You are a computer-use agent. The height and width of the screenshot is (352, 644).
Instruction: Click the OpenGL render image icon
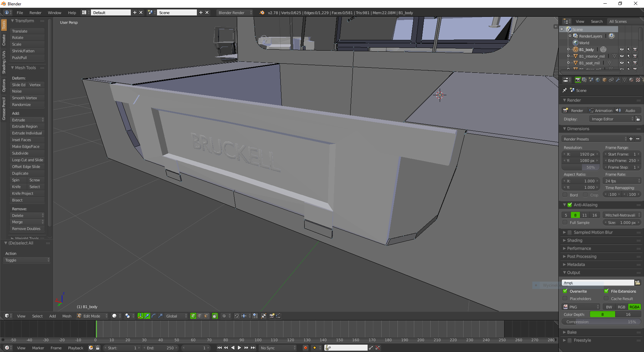click(x=272, y=316)
